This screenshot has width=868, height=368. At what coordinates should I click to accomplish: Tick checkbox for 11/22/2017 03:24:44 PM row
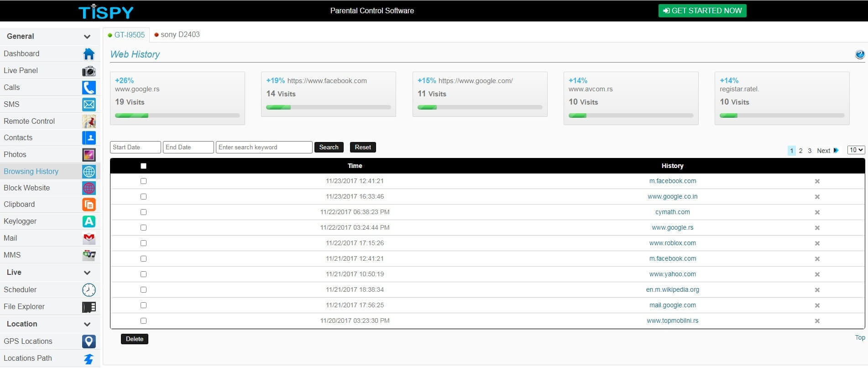click(144, 228)
